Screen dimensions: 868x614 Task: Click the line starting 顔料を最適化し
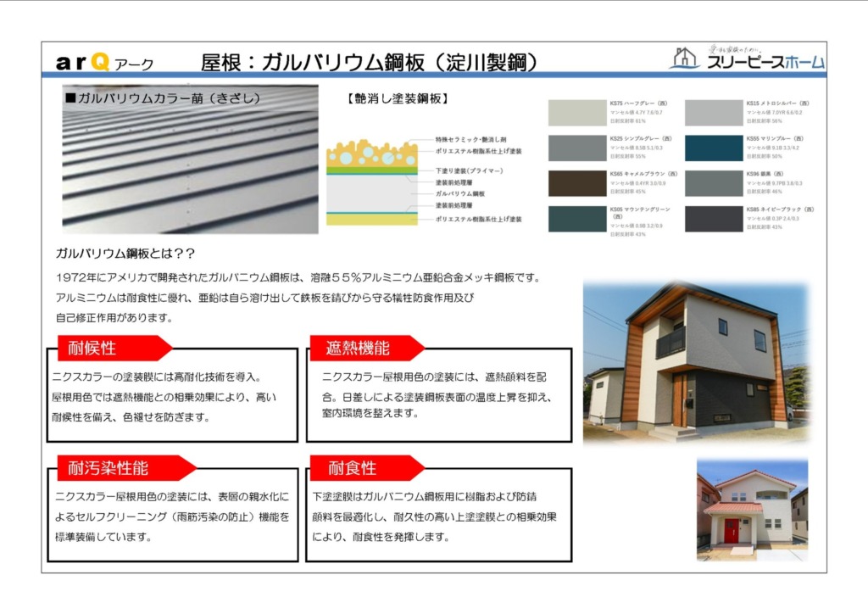click(x=435, y=516)
